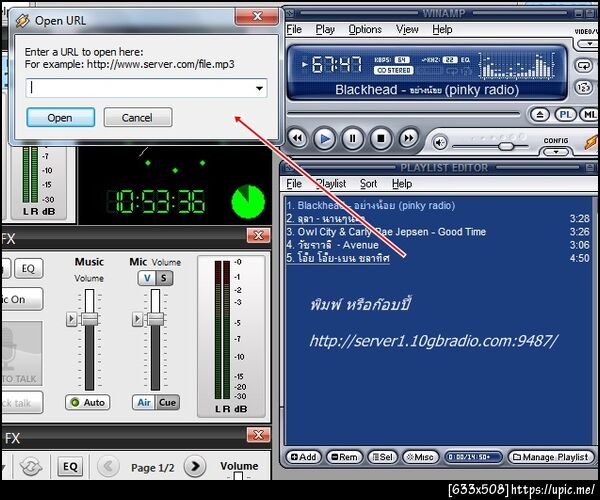Toggle Auto music button

(x=88, y=402)
